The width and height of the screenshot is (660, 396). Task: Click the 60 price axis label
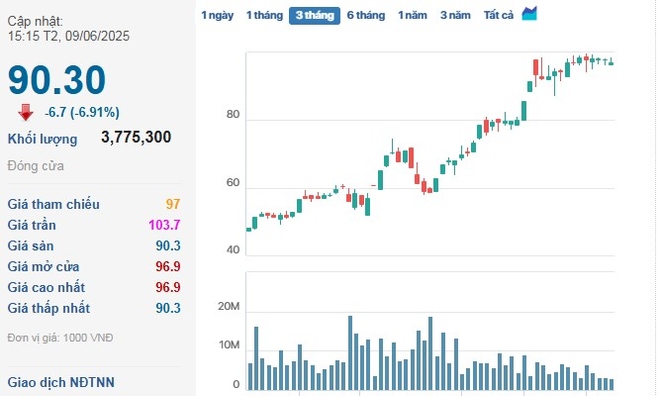point(233,183)
